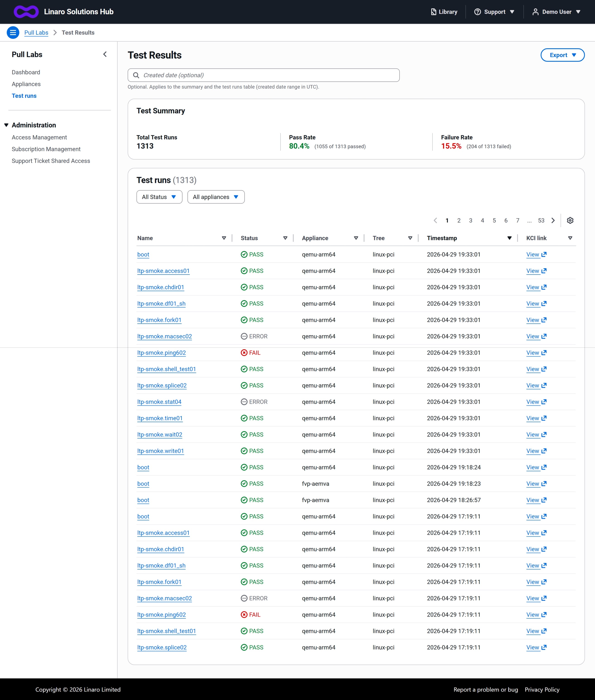This screenshot has height=700, width=595.
Task: Open Subscription Management
Action: [x=46, y=149]
